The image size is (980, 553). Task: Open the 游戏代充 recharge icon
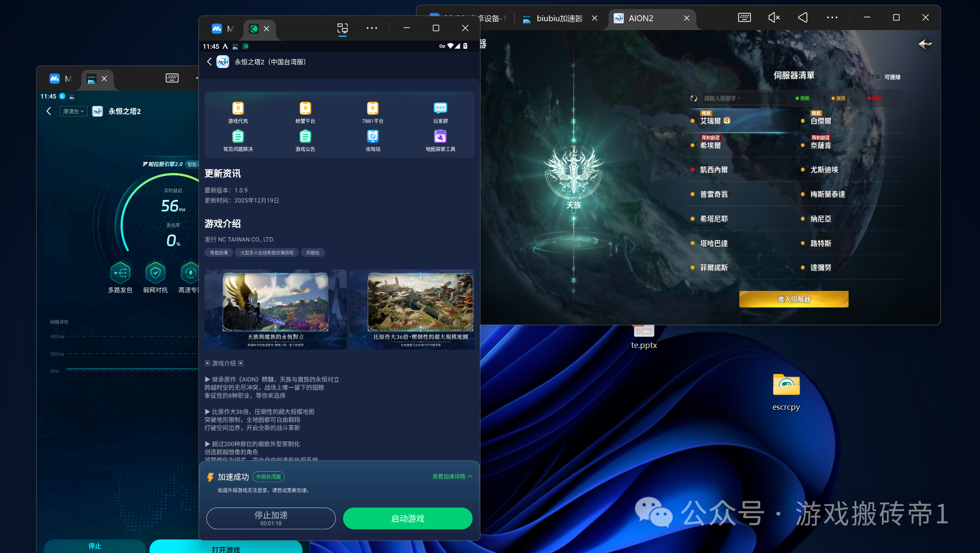click(238, 109)
